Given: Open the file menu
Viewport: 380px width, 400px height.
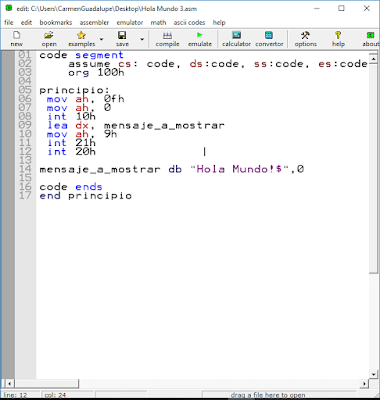Looking at the screenshot, I should [x=9, y=22].
